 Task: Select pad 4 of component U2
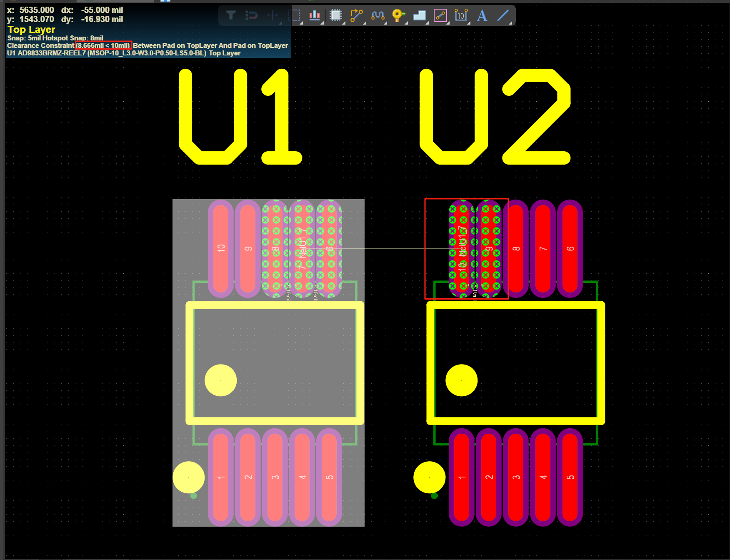pos(543,477)
